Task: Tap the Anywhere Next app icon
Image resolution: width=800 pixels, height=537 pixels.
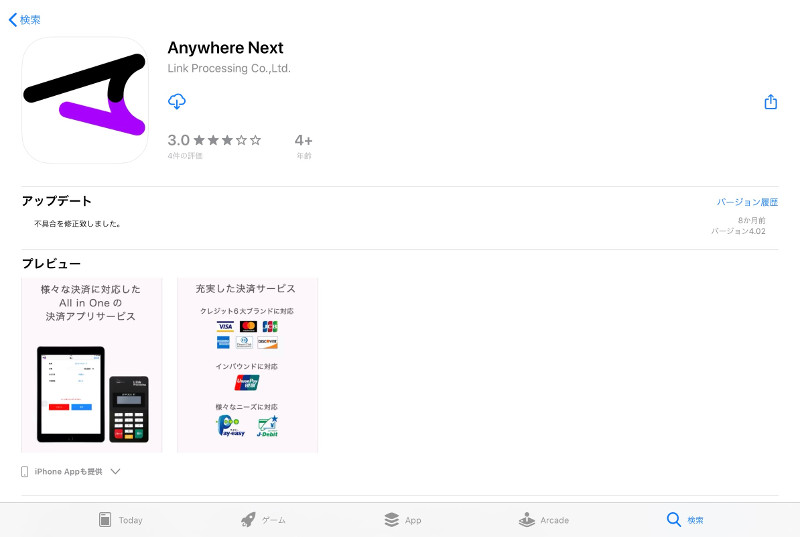Action: (x=85, y=100)
